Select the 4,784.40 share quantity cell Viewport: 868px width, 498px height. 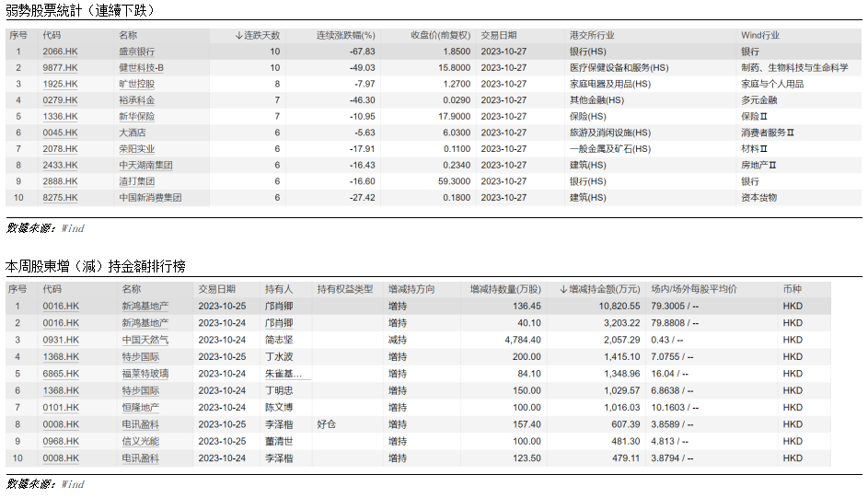(x=523, y=340)
